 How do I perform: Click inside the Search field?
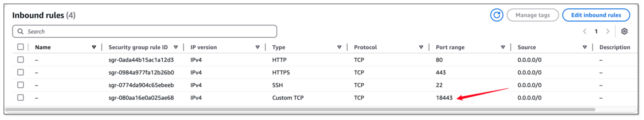point(100,31)
